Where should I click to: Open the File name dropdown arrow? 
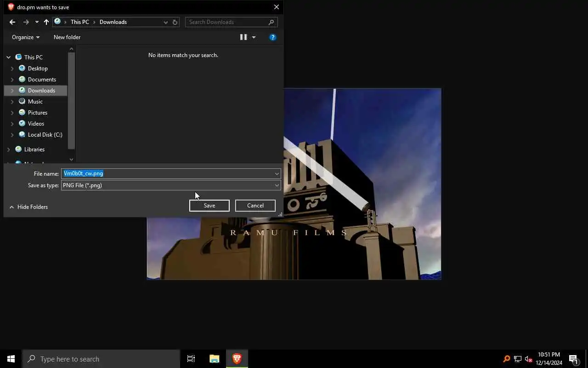pos(277,173)
